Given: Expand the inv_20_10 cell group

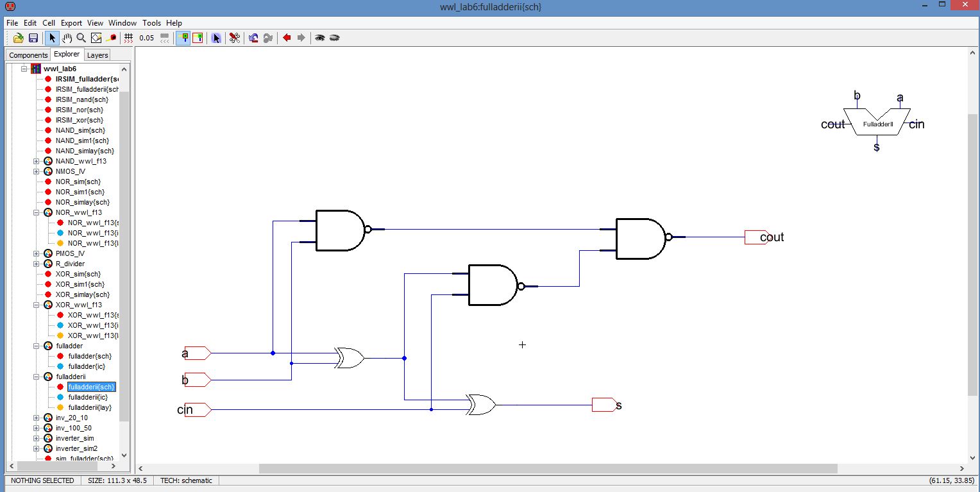Looking at the screenshot, I should tap(37, 418).
